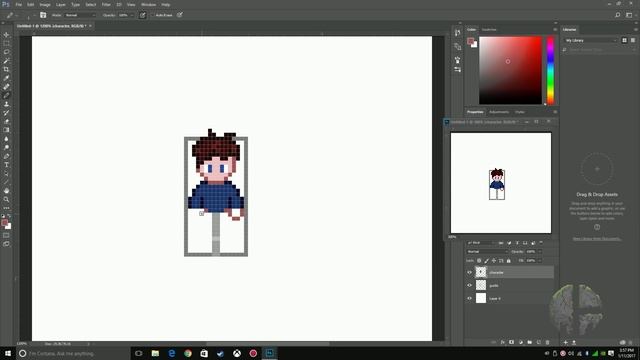Open the My Library dropdown
This screenshot has height=360, width=640.
[x=591, y=40]
